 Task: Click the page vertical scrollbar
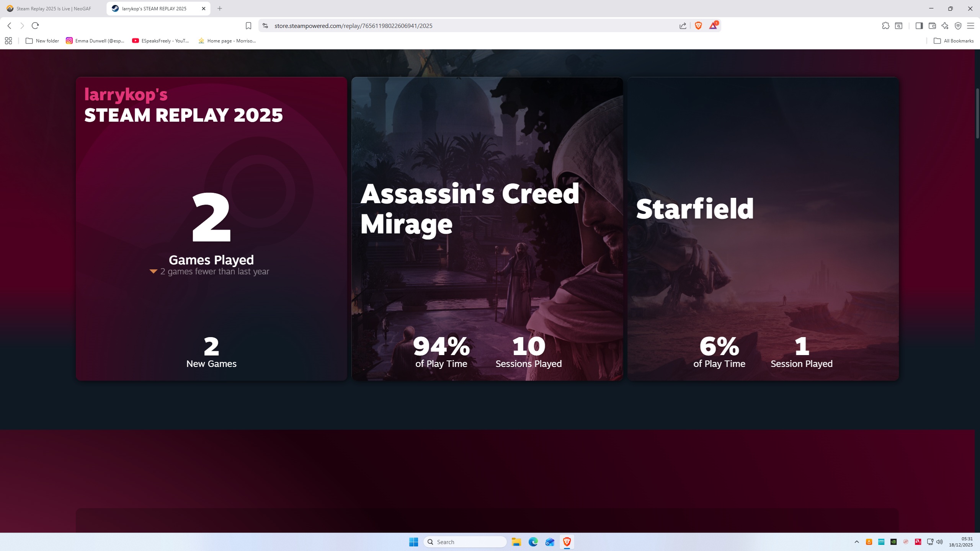pos(977,113)
